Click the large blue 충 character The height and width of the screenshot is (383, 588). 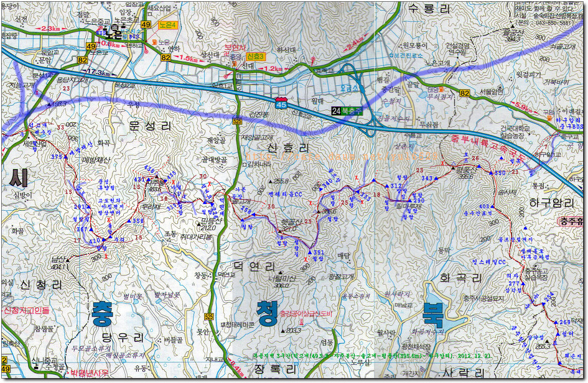[x=101, y=314]
